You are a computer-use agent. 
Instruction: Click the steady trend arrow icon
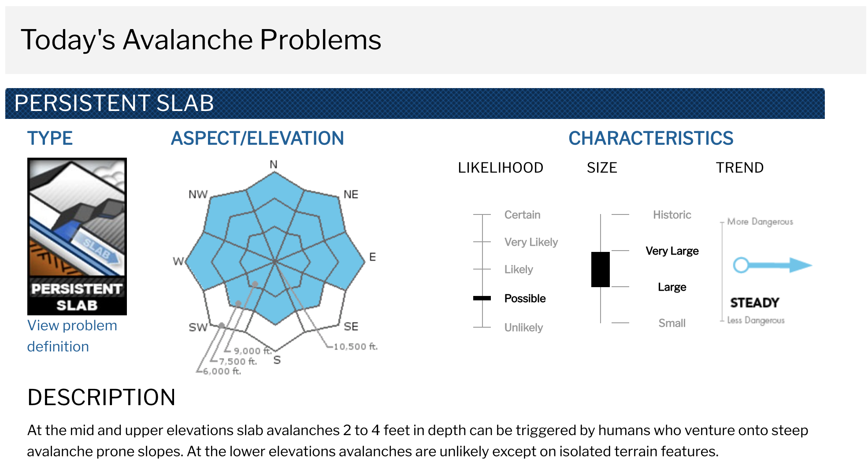click(772, 265)
